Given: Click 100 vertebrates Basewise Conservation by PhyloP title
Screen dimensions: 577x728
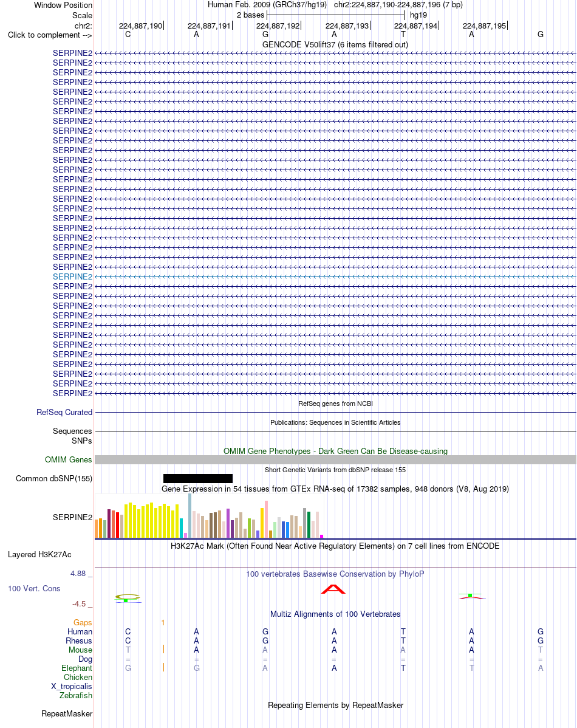Looking at the screenshot, I should [x=335, y=574].
